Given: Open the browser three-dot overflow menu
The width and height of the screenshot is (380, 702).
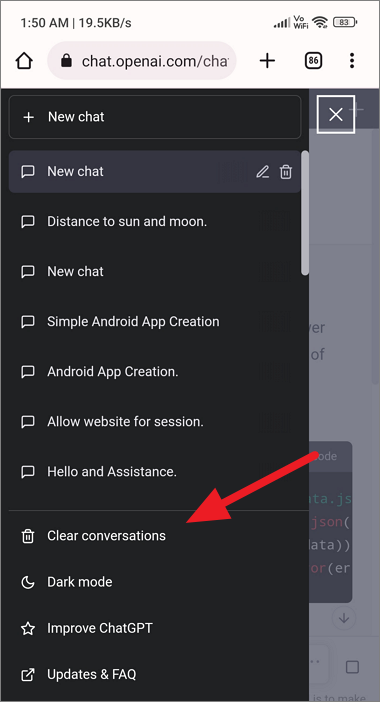Looking at the screenshot, I should point(352,60).
